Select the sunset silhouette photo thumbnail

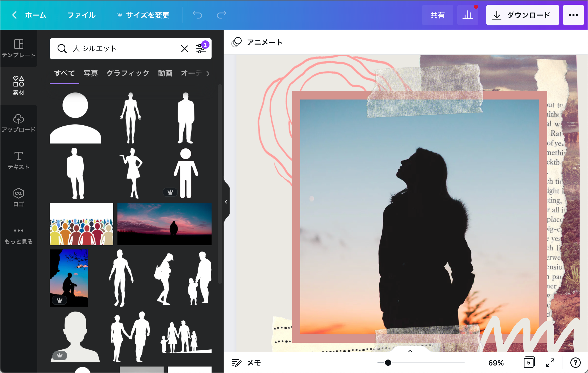coord(164,224)
